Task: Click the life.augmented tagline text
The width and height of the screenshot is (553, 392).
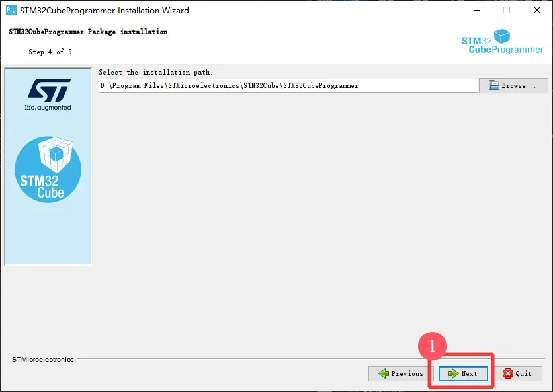Action: click(x=48, y=107)
